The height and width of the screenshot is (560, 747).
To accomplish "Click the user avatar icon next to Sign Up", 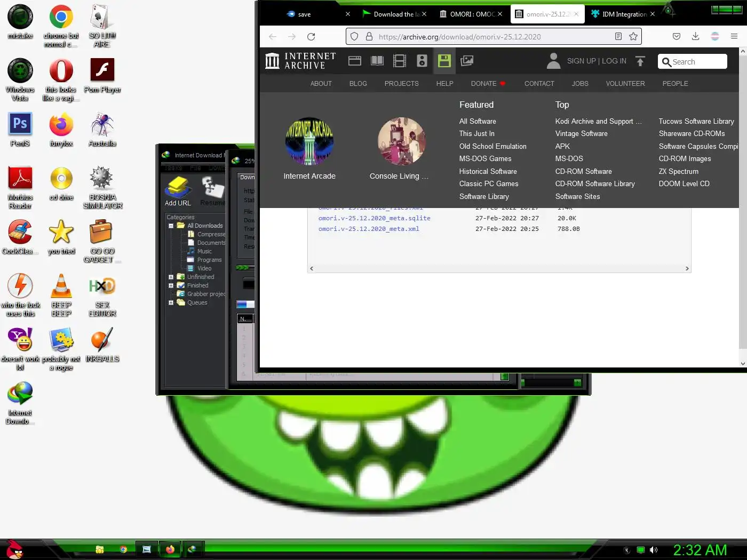I will [554, 61].
